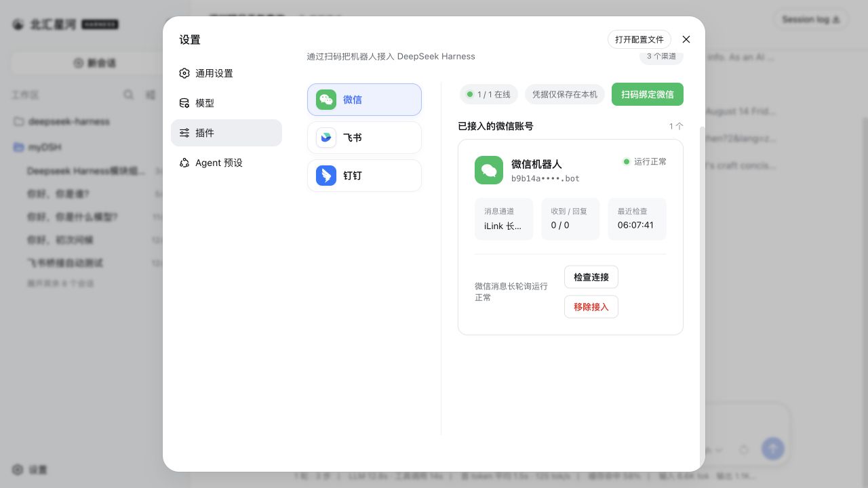The image size is (868, 488).
Task: Click the Feishu logo icon
Action: pyautogui.click(x=326, y=138)
